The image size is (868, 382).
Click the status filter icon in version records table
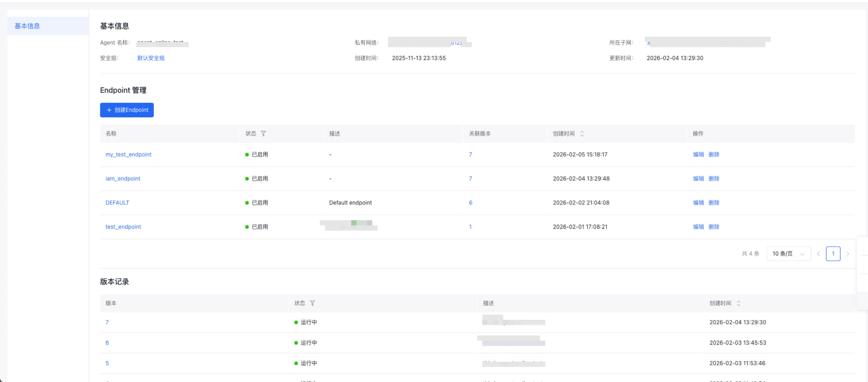click(312, 303)
